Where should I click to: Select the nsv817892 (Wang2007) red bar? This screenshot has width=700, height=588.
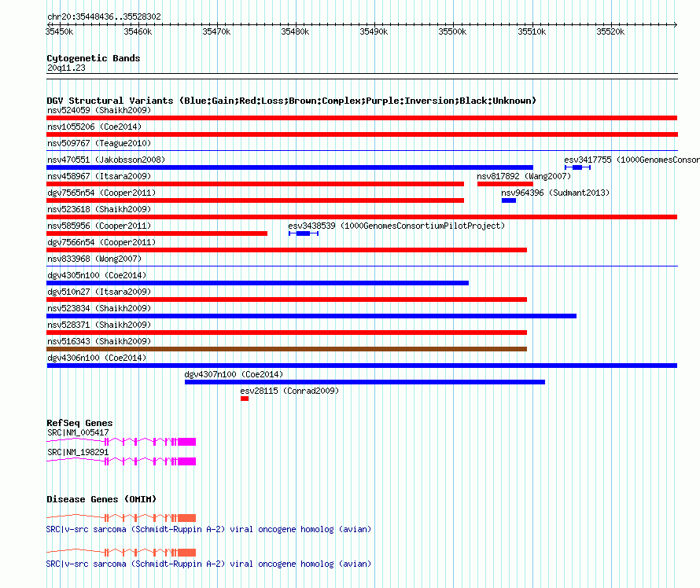pos(505,184)
